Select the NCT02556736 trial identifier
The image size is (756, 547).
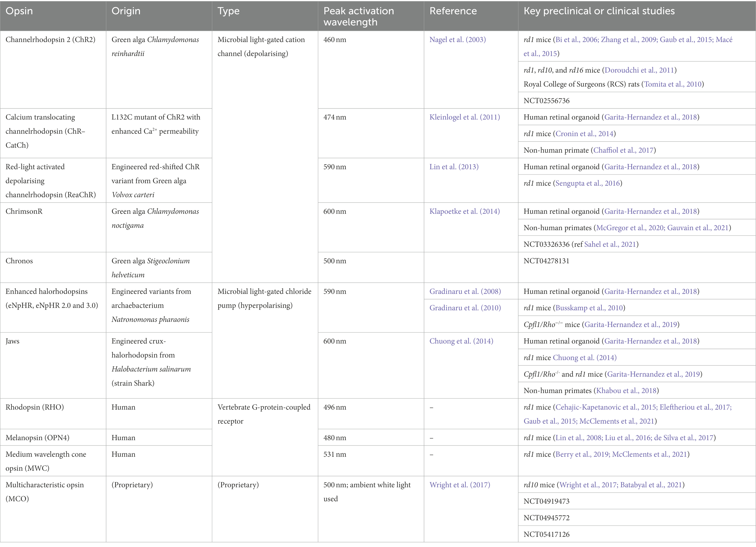pos(546,101)
